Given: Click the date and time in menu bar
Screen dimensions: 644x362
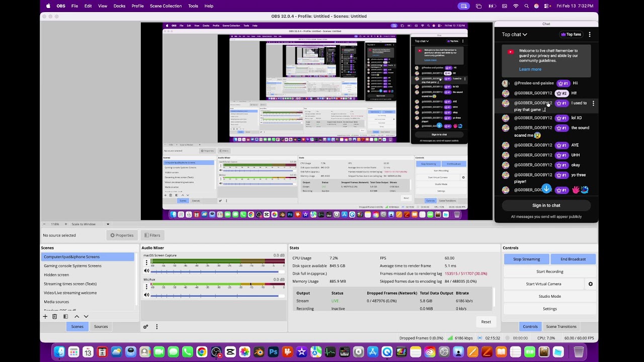Looking at the screenshot, I should click(575, 6).
